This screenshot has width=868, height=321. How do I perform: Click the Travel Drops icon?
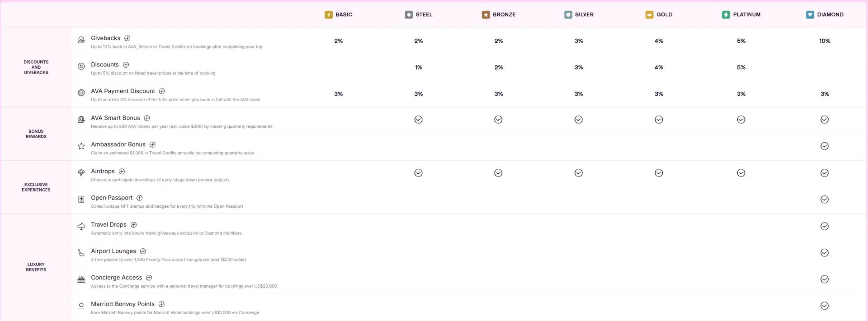coord(81,226)
